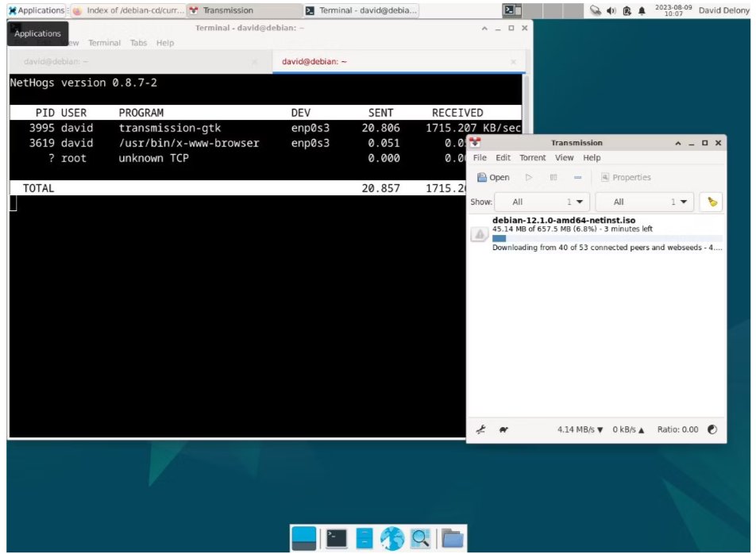This screenshot has height=554, width=756.
Task: Expand the first Show All dropdown
Action: point(542,202)
